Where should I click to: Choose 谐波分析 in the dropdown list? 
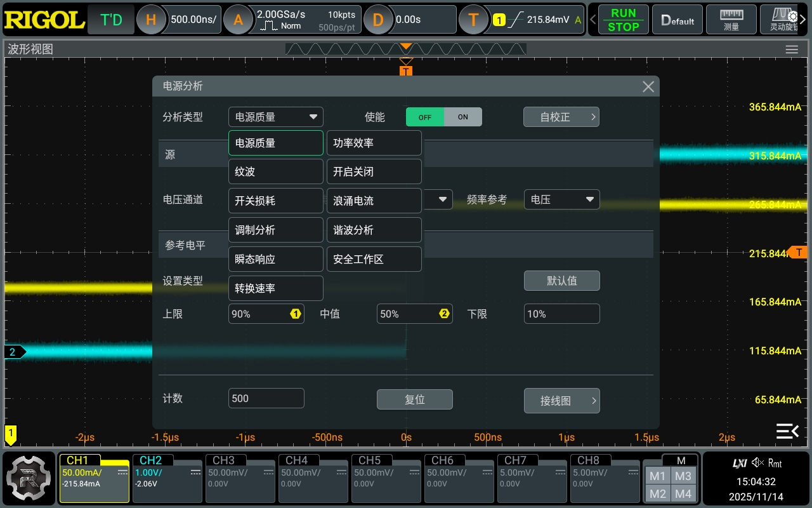(374, 230)
